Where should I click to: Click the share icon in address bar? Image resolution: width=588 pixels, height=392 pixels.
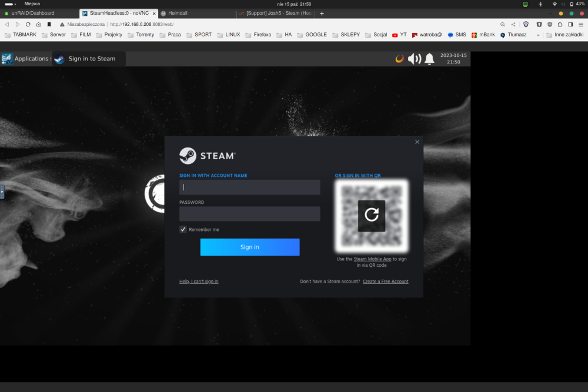click(x=513, y=24)
